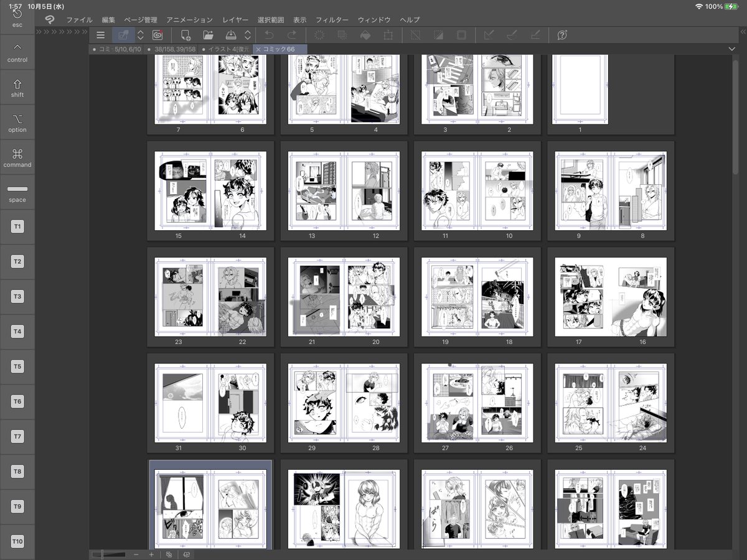Tap the T2 shortcut key
Screen dimensions: 747x560
coord(17,262)
